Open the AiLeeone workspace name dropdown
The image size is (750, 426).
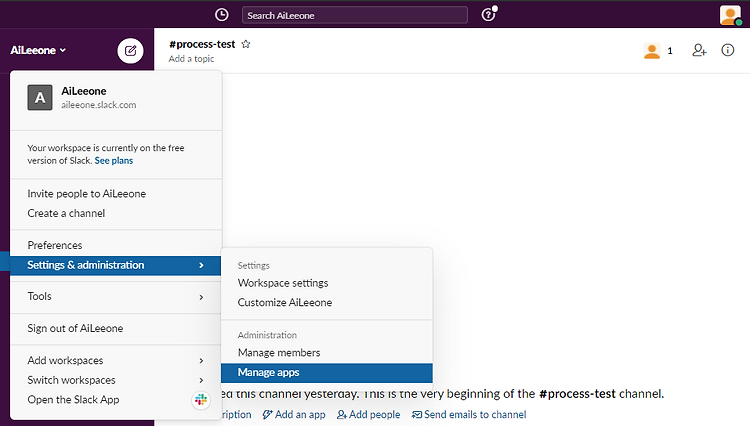click(x=38, y=50)
